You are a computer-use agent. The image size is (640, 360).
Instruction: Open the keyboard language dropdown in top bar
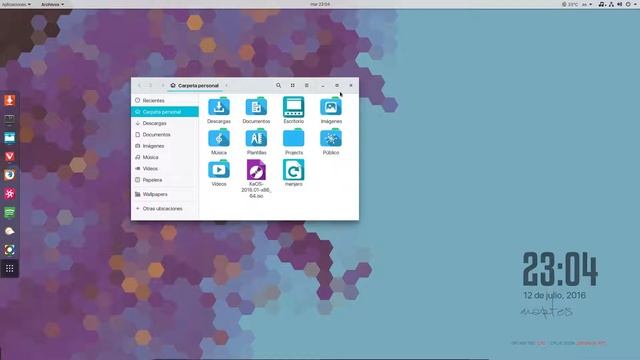point(587,4)
